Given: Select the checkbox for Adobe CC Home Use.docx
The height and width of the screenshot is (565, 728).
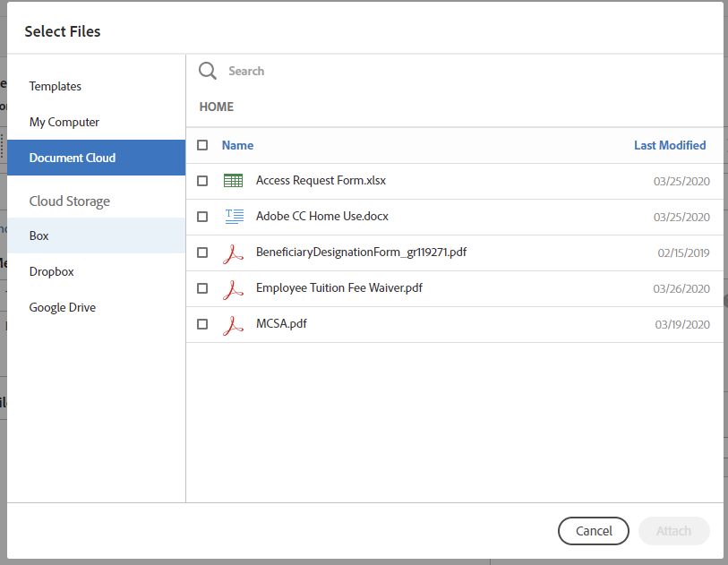Looking at the screenshot, I should pos(202,217).
